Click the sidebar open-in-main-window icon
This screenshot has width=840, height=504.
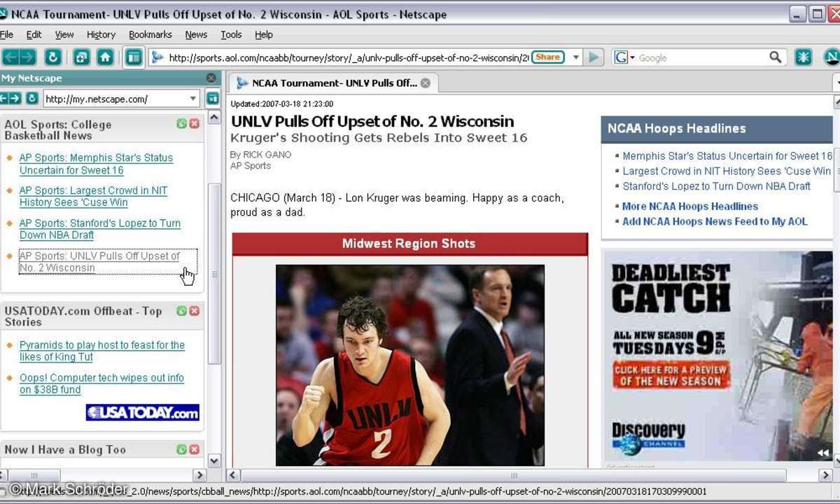pos(212,99)
